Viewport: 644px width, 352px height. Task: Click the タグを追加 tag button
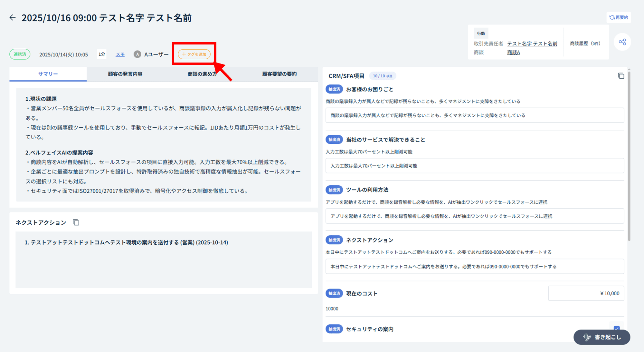(194, 54)
